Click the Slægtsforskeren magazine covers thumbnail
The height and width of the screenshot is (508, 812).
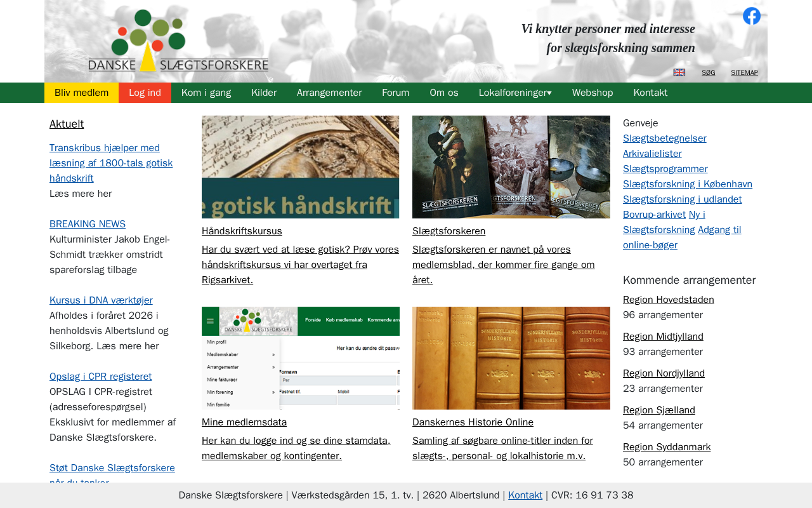511,167
